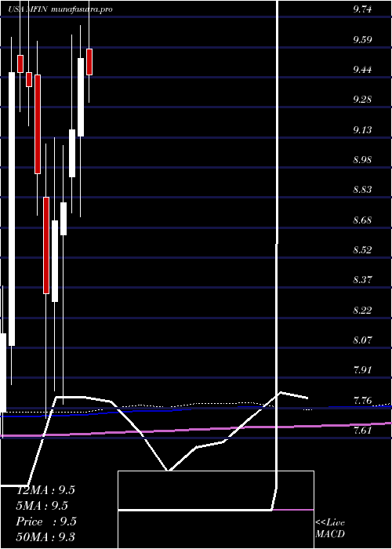
Task: Click the 8.37 price axis label
Action: (362, 280)
